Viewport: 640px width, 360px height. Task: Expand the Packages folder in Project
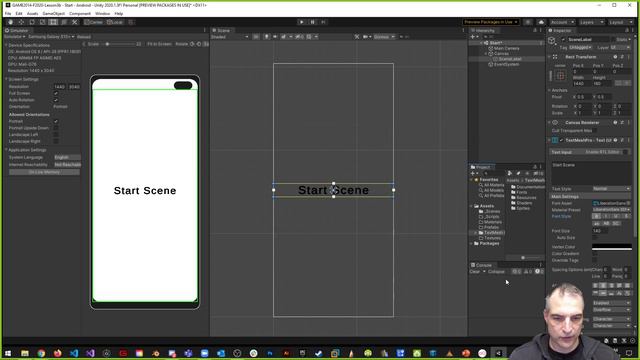472,243
